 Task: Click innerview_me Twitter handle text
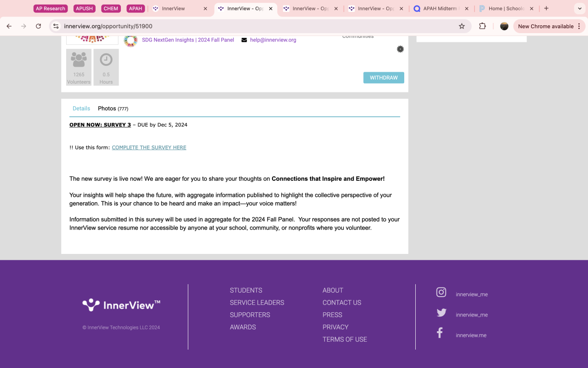472,315
